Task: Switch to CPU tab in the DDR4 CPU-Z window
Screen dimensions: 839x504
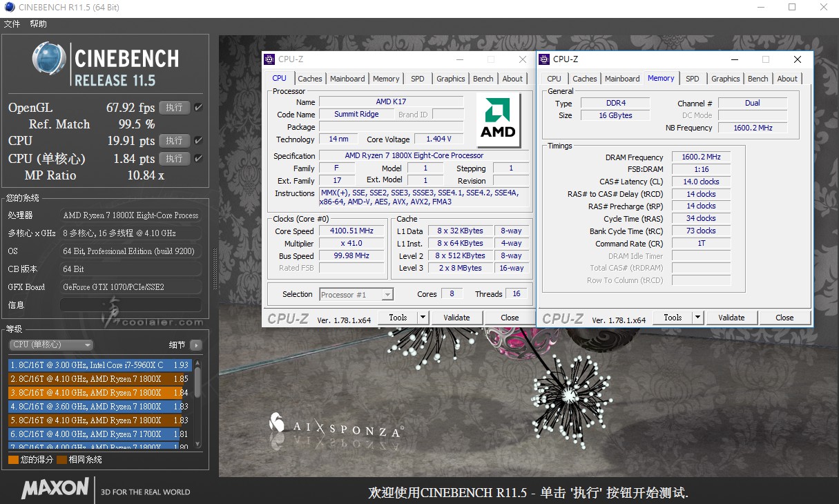Action: point(554,79)
